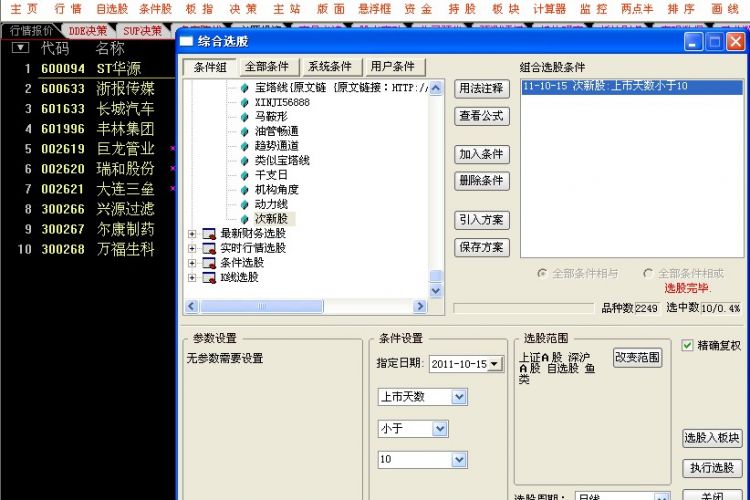This screenshot has width=750, height=500.
Task: Select the 次新股:上市天数小于10 condition entry
Action: pos(631,87)
